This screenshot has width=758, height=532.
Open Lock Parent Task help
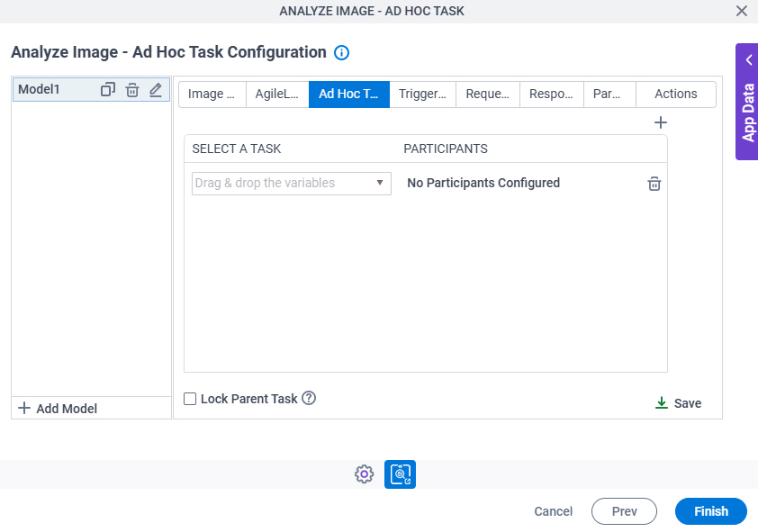point(309,398)
